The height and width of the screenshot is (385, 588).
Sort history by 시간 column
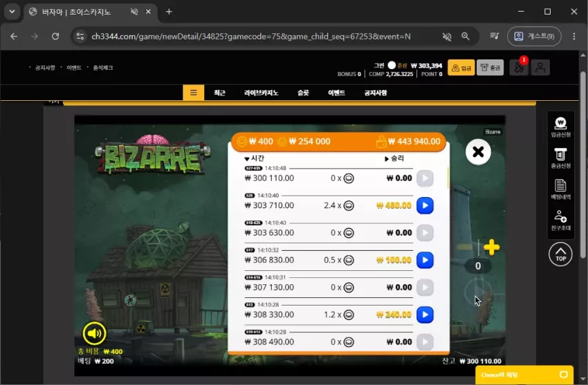click(255, 158)
